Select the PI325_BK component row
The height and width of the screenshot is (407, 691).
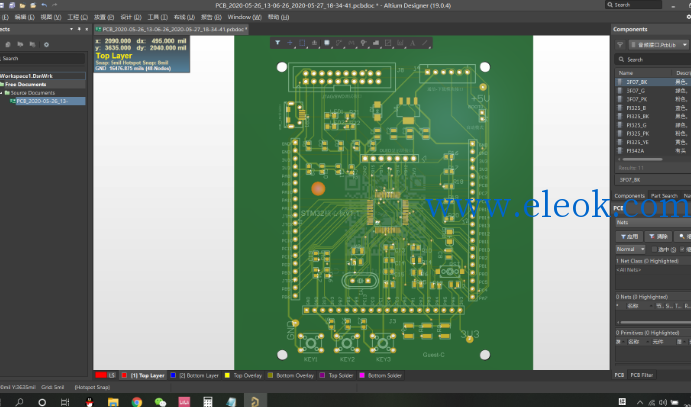point(653,116)
